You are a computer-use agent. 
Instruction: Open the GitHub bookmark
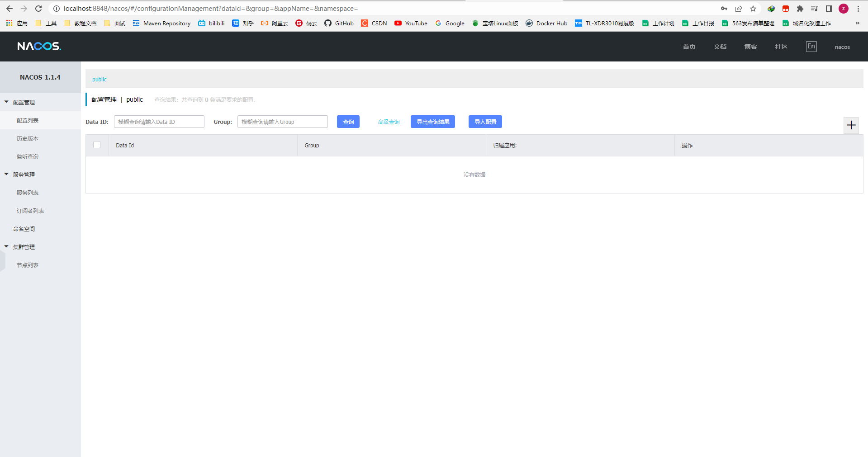(339, 23)
